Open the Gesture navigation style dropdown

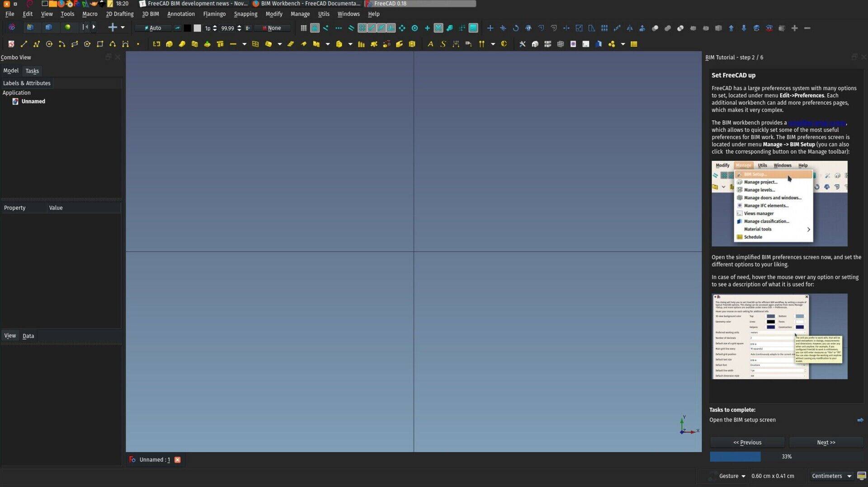732,476
